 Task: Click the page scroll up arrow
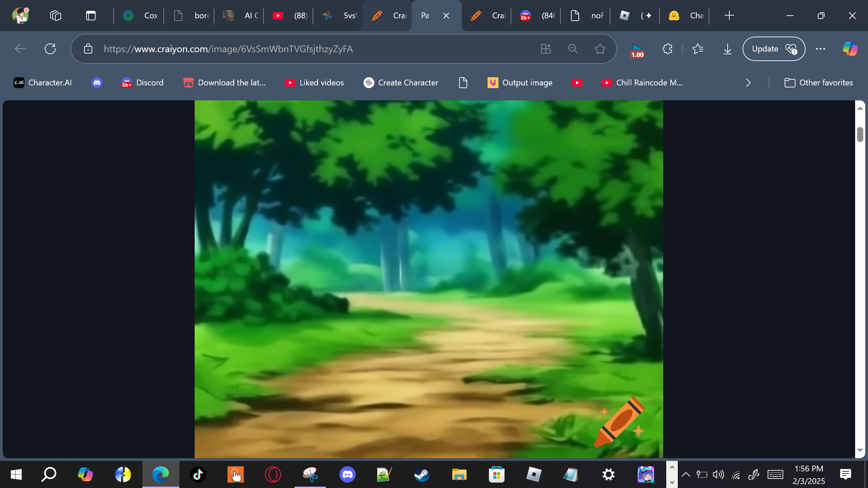tap(860, 108)
